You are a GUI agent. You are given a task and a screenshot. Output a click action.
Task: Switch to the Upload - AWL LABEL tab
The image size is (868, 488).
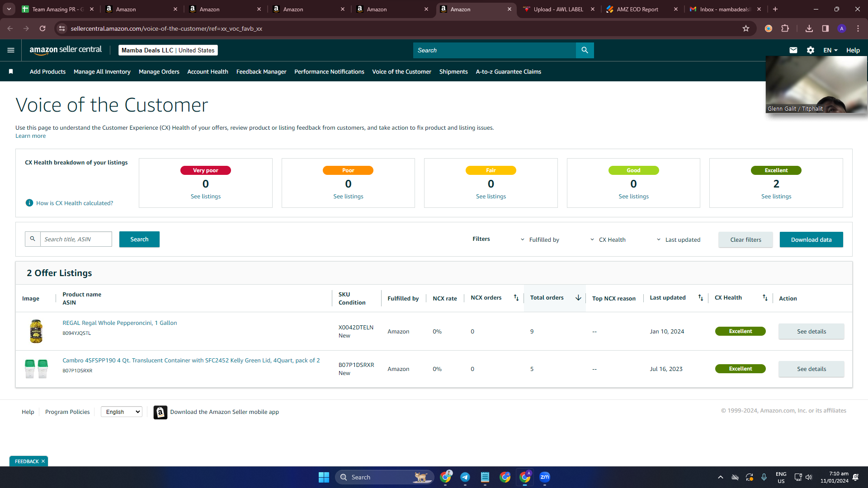point(559,9)
